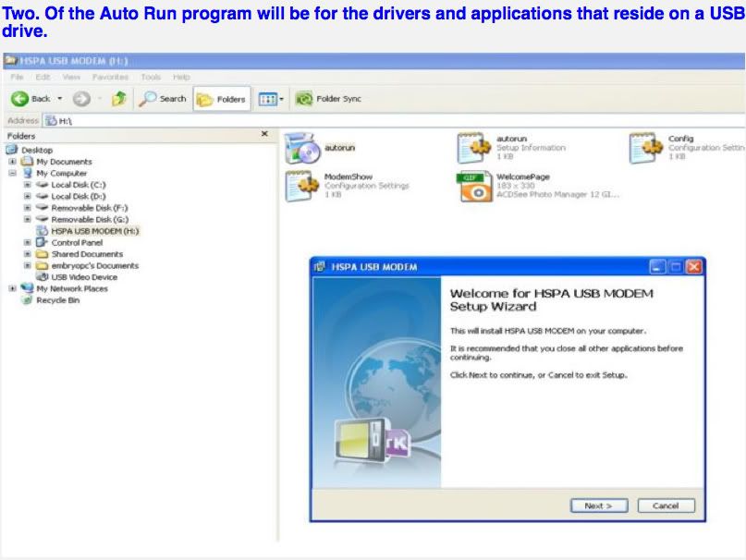Click the address bar showing H:\
The width and height of the screenshot is (746, 560).
(x=394, y=121)
